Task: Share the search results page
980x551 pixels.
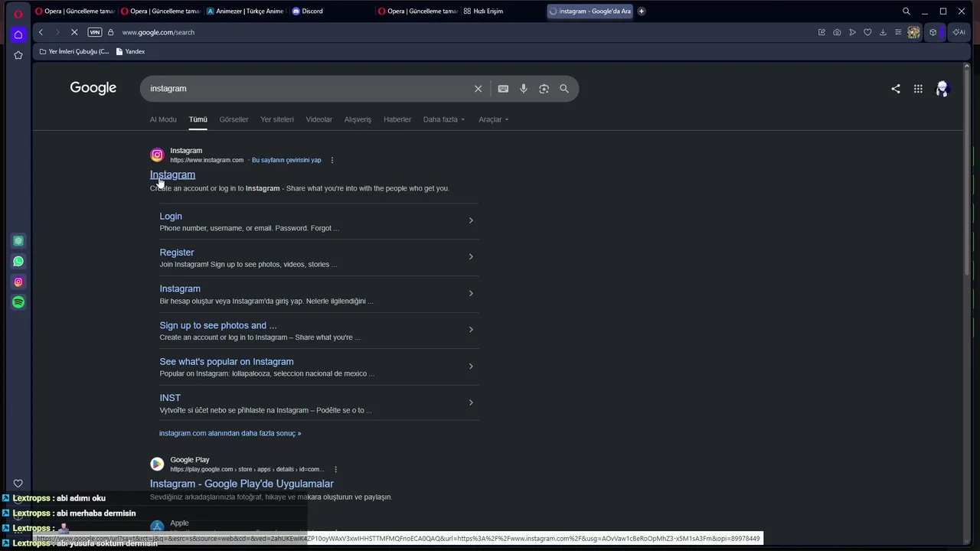Action: (896, 89)
